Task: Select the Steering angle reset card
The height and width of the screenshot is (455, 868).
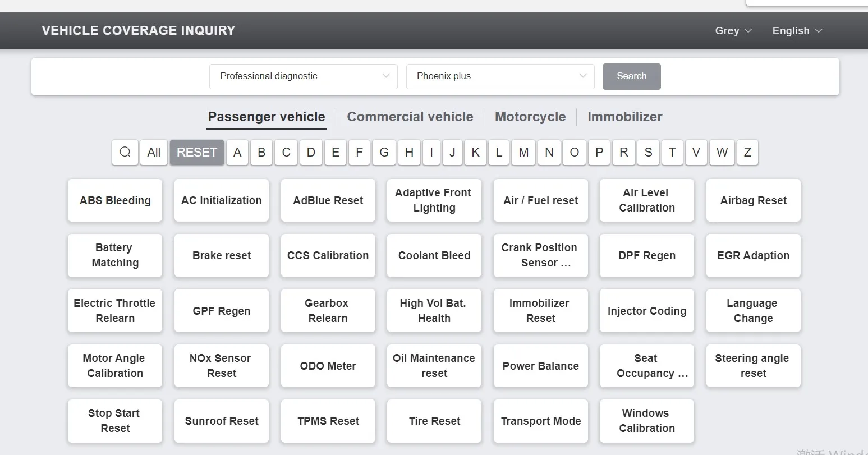Action: 754,366
